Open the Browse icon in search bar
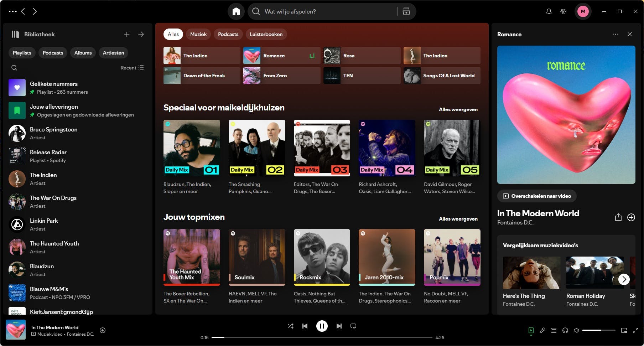644x346 pixels. [406, 11]
